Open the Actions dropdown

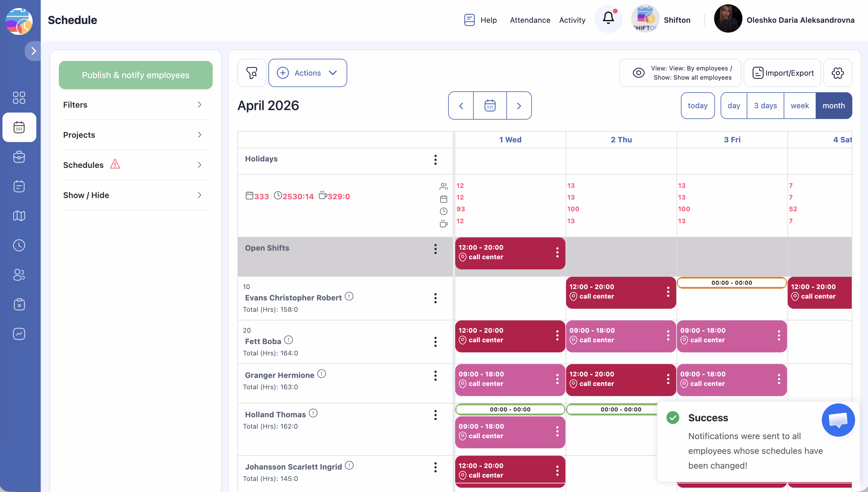pyautogui.click(x=307, y=73)
